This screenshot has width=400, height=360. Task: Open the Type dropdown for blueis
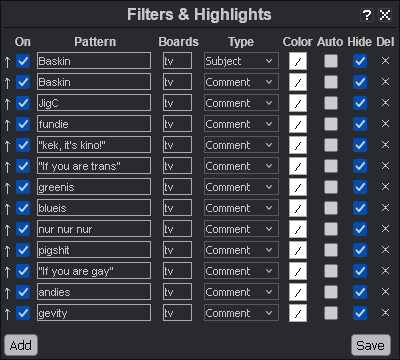click(x=241, y=208)
